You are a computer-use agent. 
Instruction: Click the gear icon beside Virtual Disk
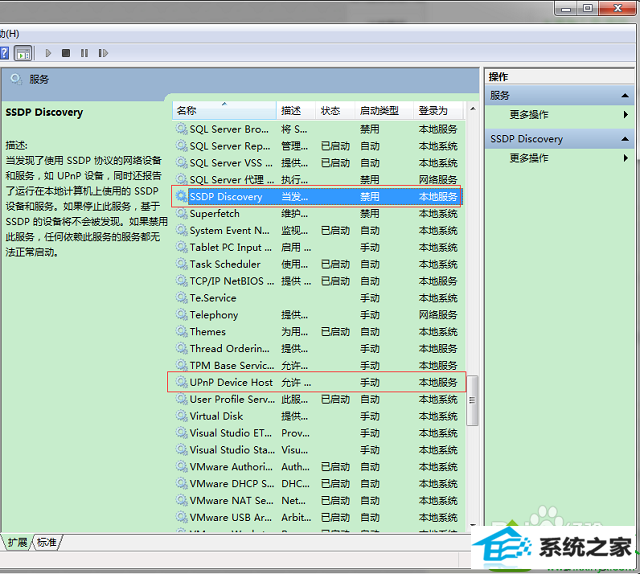(181, 416)
